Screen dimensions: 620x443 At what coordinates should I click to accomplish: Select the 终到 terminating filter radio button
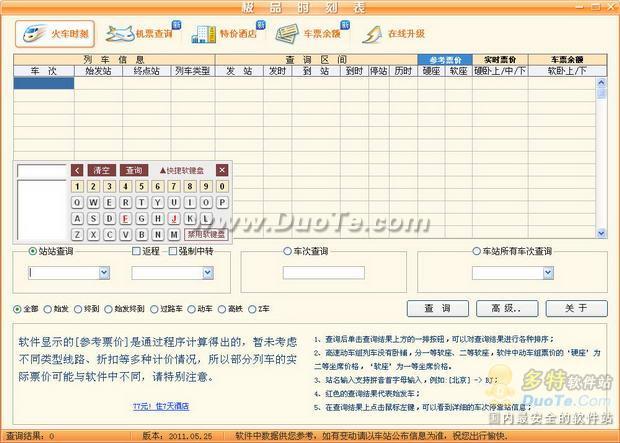coord(78,309)
